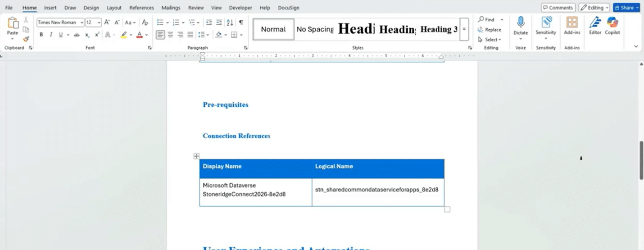Open the font name dropdown
The height and width of the screenshot is (250, 644).
point(82,23)
